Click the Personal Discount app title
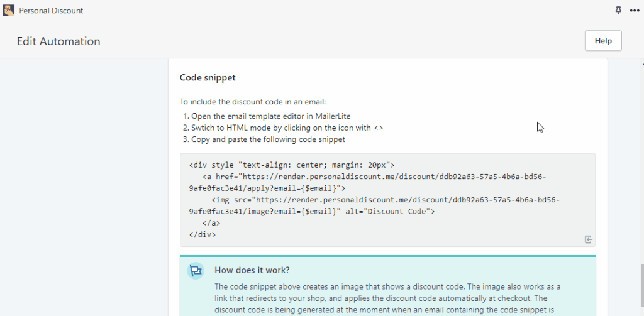The width and height of the screenshot is (644, 316). (x=51, y=11)
